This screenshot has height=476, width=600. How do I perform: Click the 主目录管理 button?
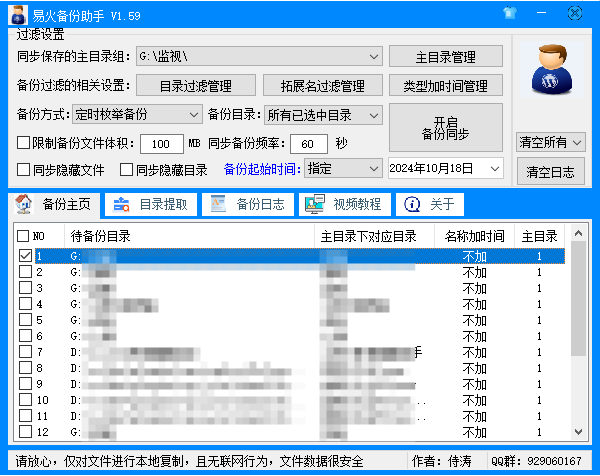(x=446, y=57)
